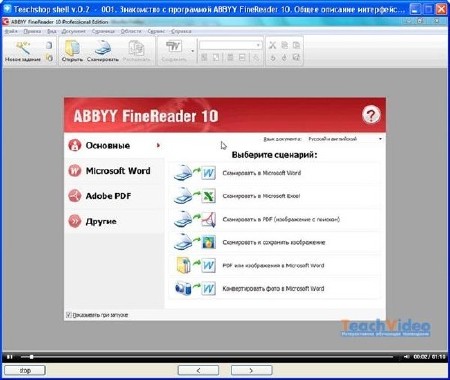Open the Документ menu
This screenshot has height=380, width=450.
74,31
